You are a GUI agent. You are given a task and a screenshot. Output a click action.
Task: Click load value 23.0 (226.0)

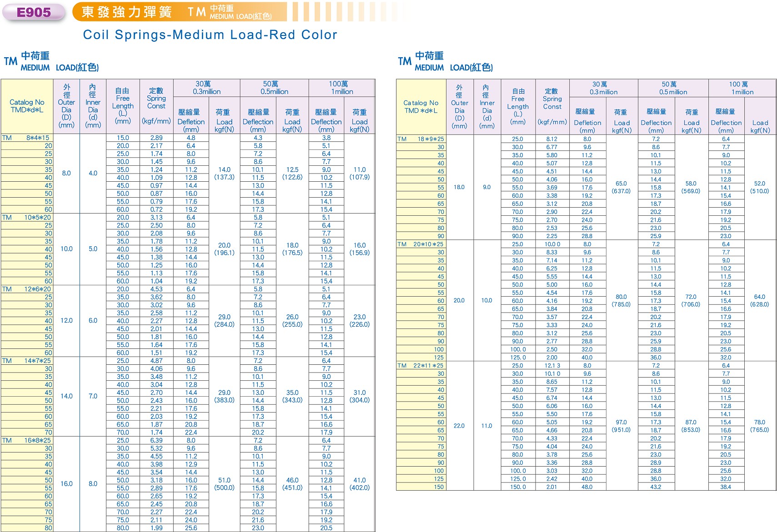click(x=360, y=321)
